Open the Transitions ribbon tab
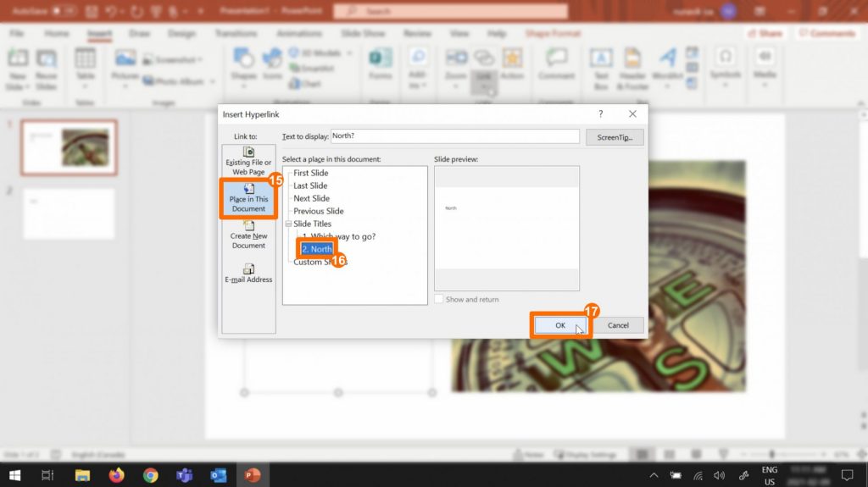The width and height of the screenshot is (868, 487). [x=236, y=34]
